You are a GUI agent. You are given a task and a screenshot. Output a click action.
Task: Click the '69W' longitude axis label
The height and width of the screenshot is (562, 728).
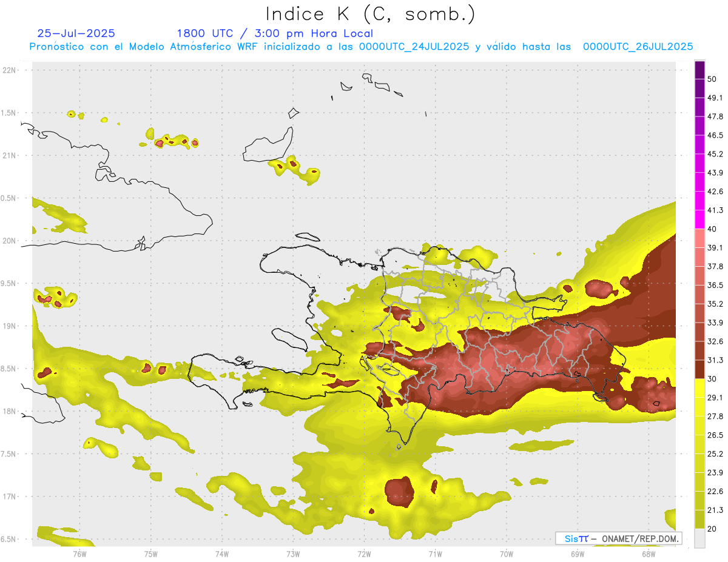(578, 554)
